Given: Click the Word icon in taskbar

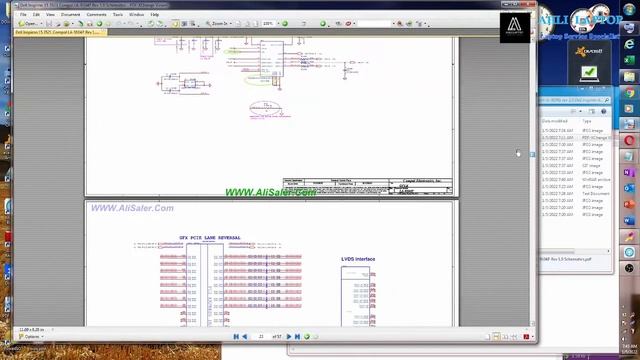Looking at the screenshot, I should click(629, 221).
